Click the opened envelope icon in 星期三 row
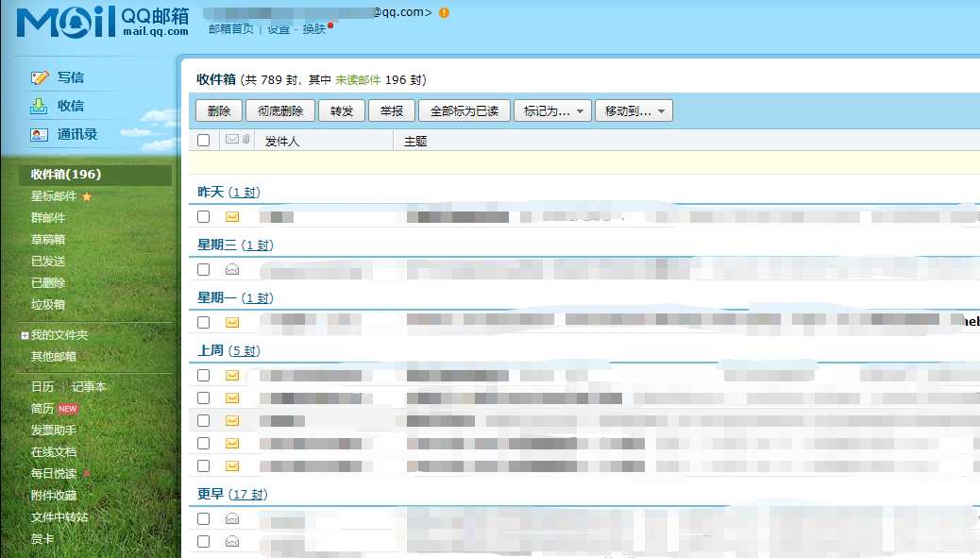This screenshot has width=980, height=558. 232,269
